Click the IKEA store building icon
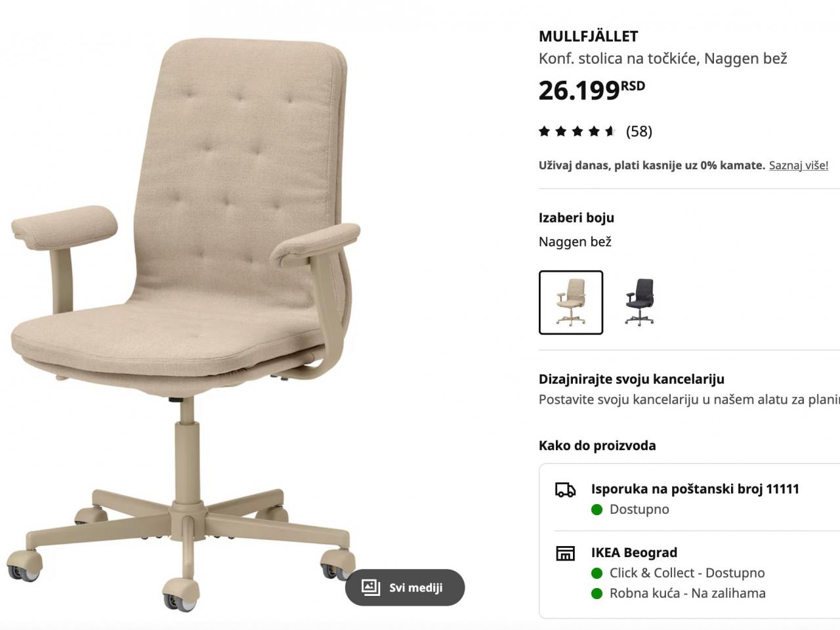Screen dimensions: 840x630 (x=565, y=553)
